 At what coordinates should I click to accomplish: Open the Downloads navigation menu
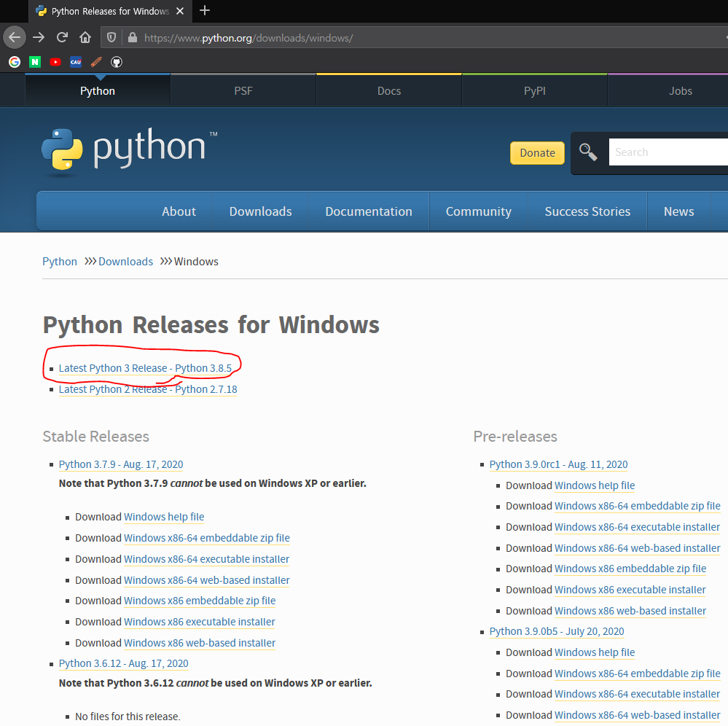(260, 211)
